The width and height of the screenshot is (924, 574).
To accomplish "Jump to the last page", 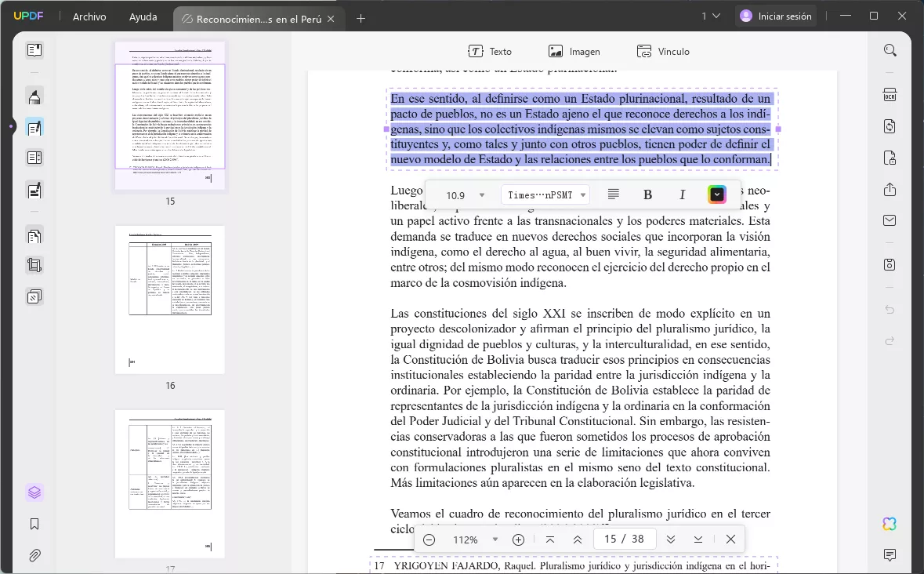I will pos(698,539).
